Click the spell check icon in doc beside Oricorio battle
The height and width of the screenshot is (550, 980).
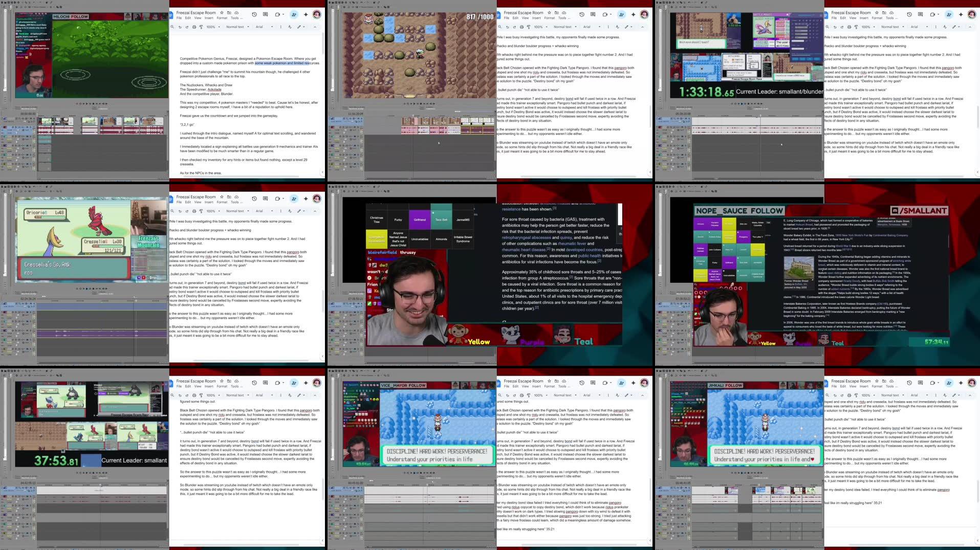[290, 211]
